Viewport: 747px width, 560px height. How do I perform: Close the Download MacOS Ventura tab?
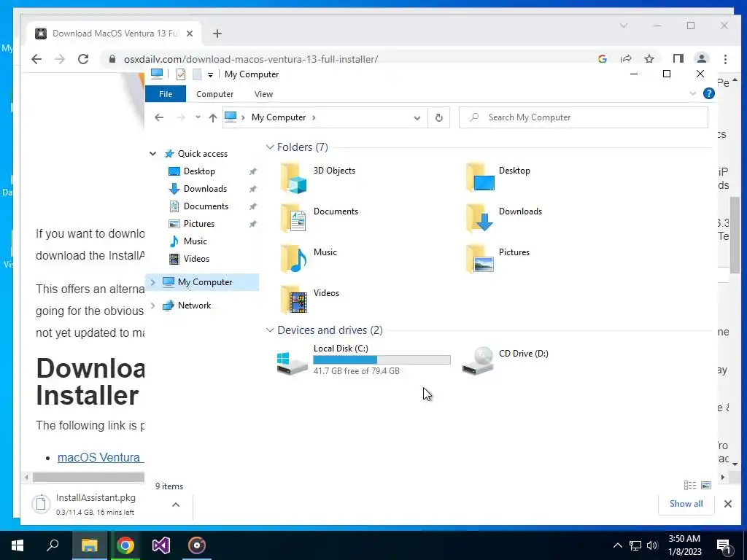click(190, 34)
